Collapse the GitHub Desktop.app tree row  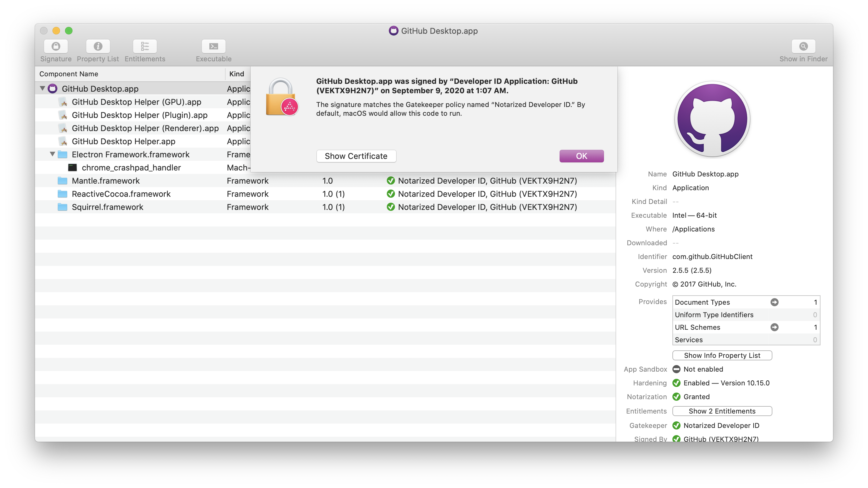click(42, 88)
